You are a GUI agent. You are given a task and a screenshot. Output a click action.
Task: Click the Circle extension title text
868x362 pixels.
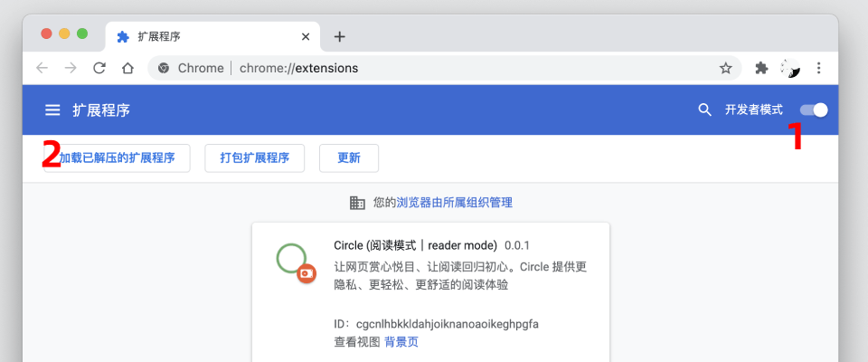click(415, 245)
